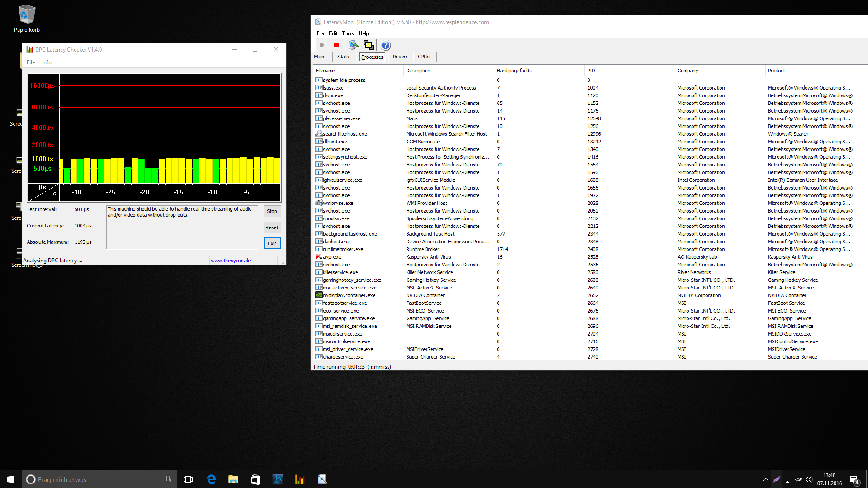Open File menu in DPC Latency Checker
This screenshot has width=868, height=488.
(x=31, y=62)
